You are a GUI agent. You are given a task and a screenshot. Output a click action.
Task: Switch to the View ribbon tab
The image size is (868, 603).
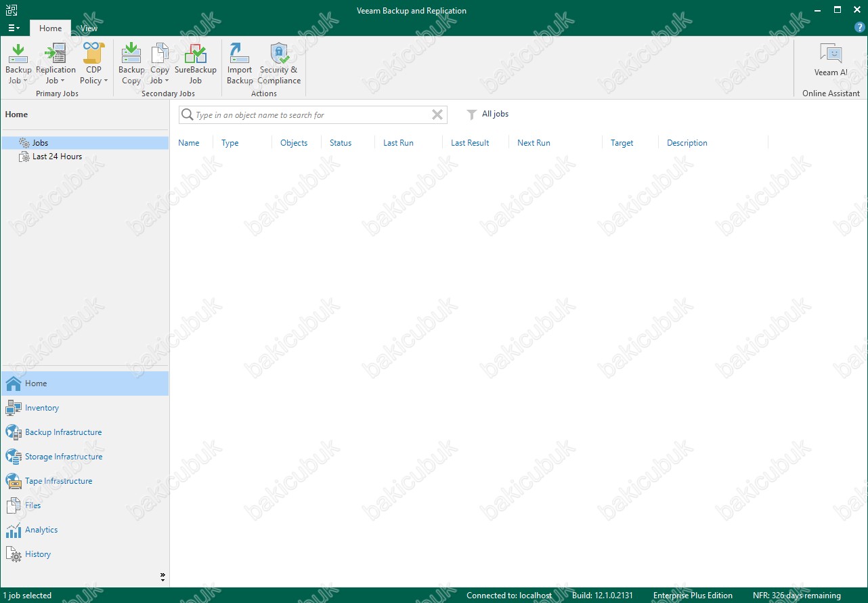coord(89,28)
